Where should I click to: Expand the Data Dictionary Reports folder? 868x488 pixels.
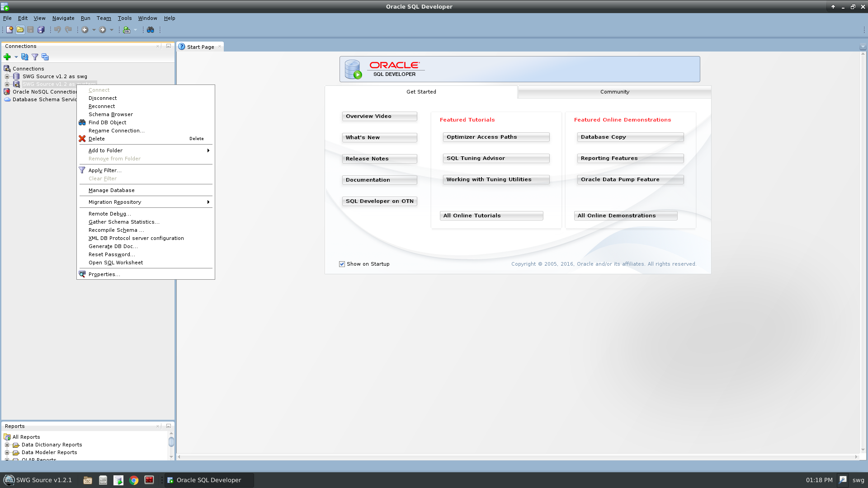[7, 445]
